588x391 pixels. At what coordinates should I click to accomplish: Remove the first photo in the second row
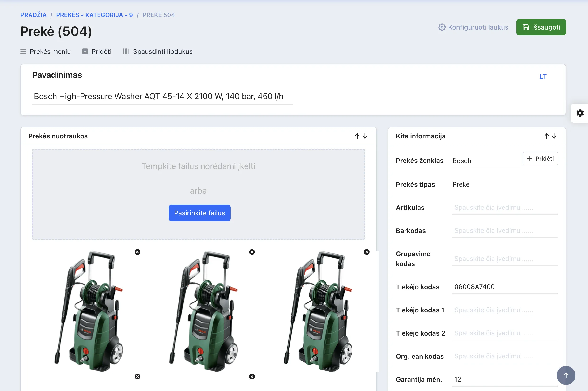(137, 377)
